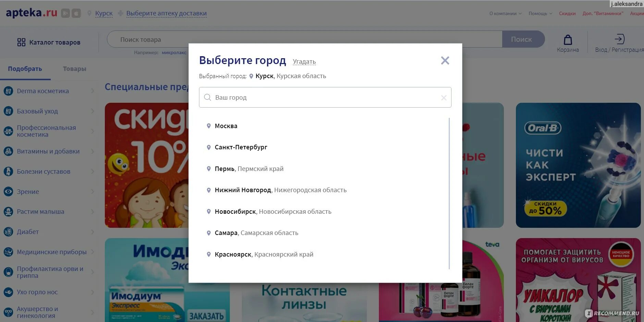
Task: Click микролакс example search link
Action: point(174,53)
